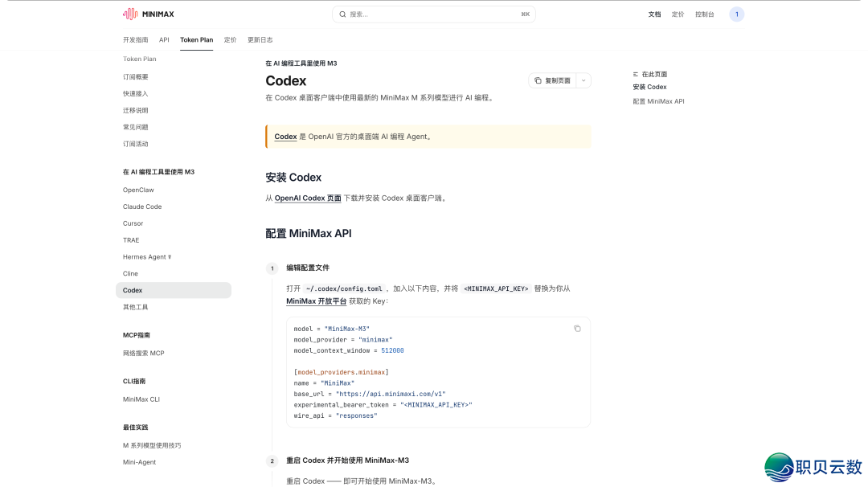Focus the search input field
Viewport: 868px width, 487px height.
click(x=433, y=14)
